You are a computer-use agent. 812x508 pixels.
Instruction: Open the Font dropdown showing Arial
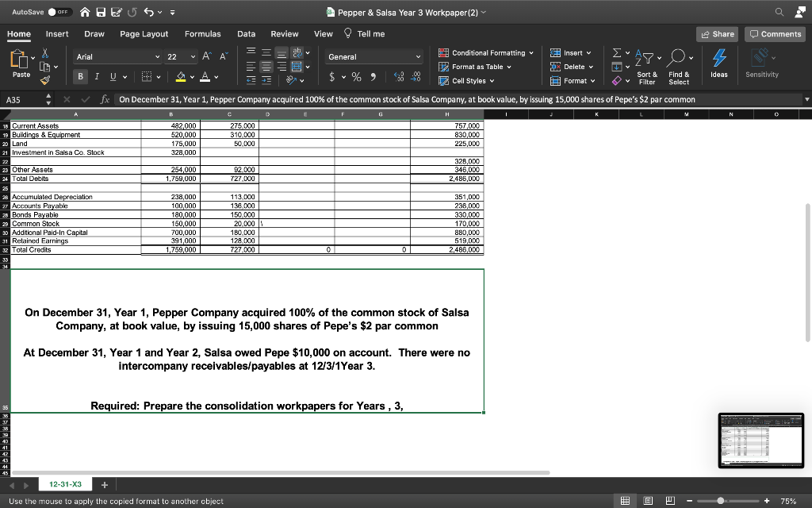[117, 57]
